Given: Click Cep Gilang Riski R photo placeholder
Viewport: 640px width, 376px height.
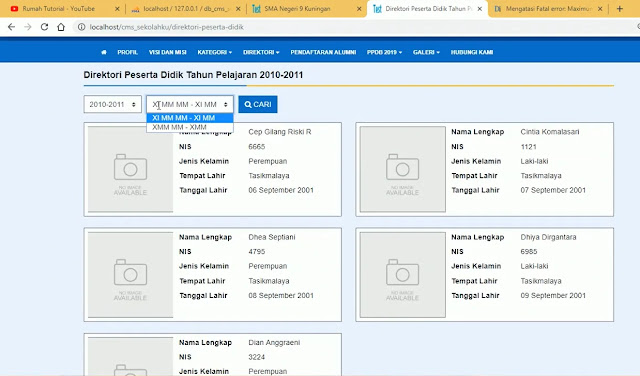Looking at the screenshot, I should point(130,169).
